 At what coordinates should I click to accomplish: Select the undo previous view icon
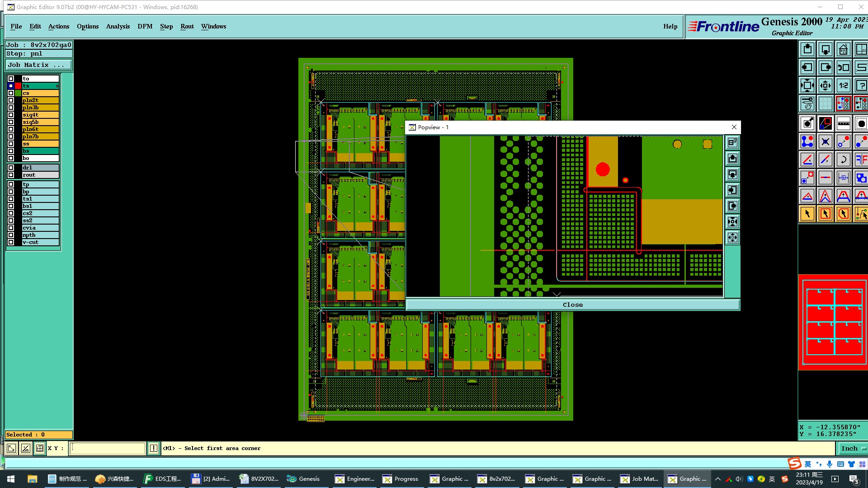(x=843, y=67)
